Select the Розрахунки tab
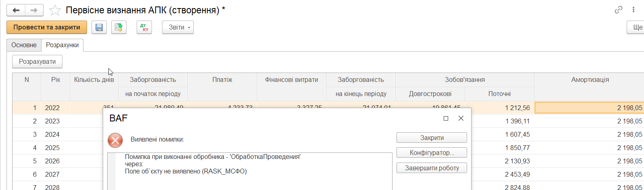Image resolution: width=644 pixels, height=190 pixels. pyautogui.click(x=62, y=45)
